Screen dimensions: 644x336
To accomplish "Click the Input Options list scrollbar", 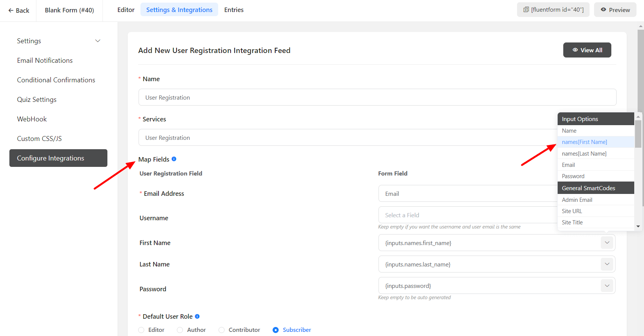I will pyautogui.click(x=638, y=134).
